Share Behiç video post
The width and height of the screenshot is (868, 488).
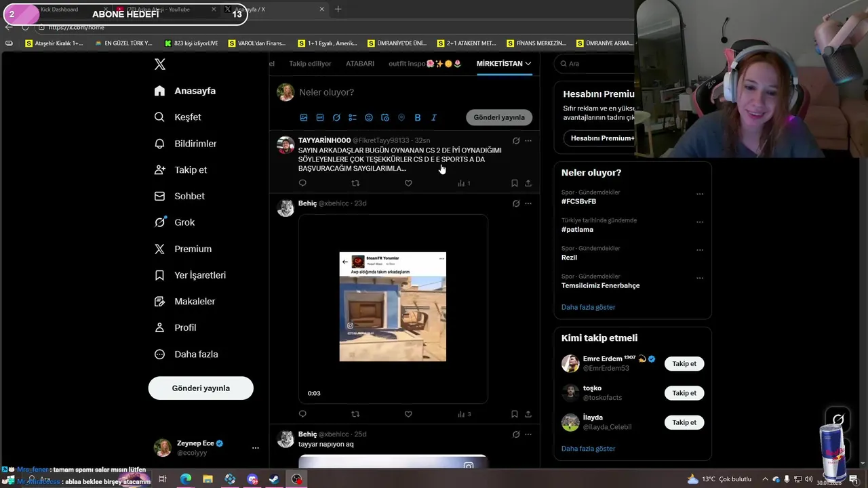[x=528, y=414]
